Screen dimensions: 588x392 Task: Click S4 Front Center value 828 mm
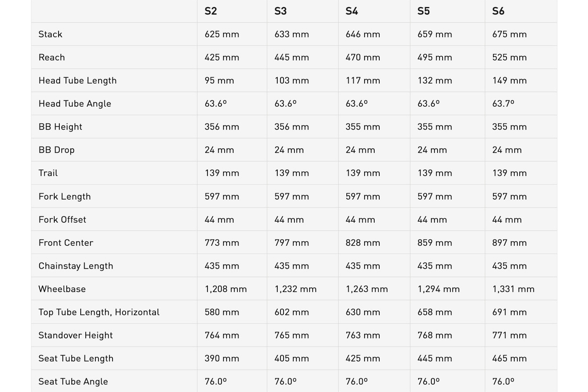(x=363, y=243)
